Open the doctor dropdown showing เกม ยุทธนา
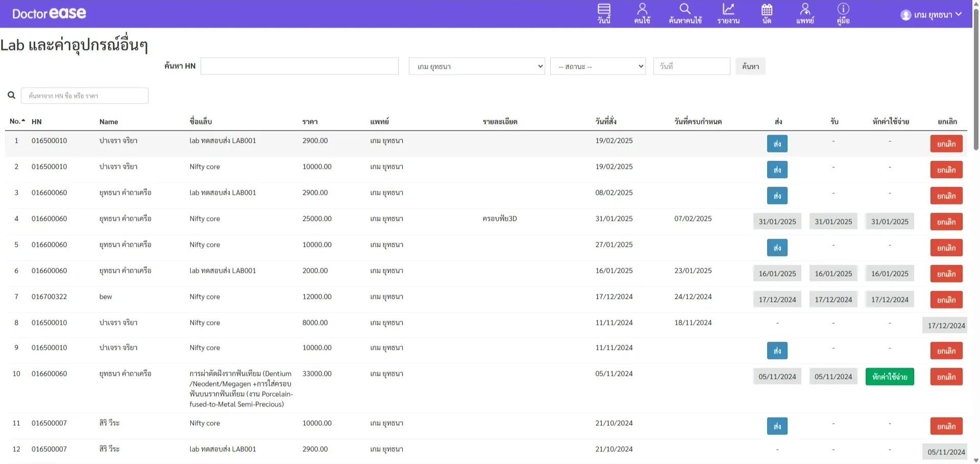 pyautogui.click(x=477, y=66)
